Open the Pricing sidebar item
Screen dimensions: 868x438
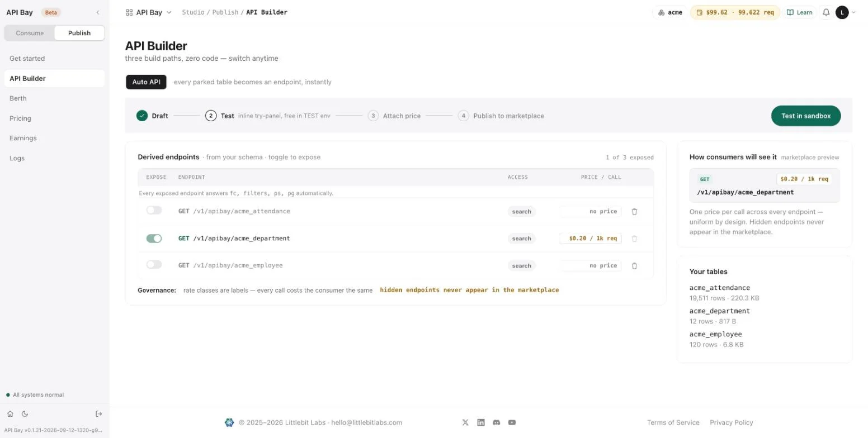click(54, 118)
